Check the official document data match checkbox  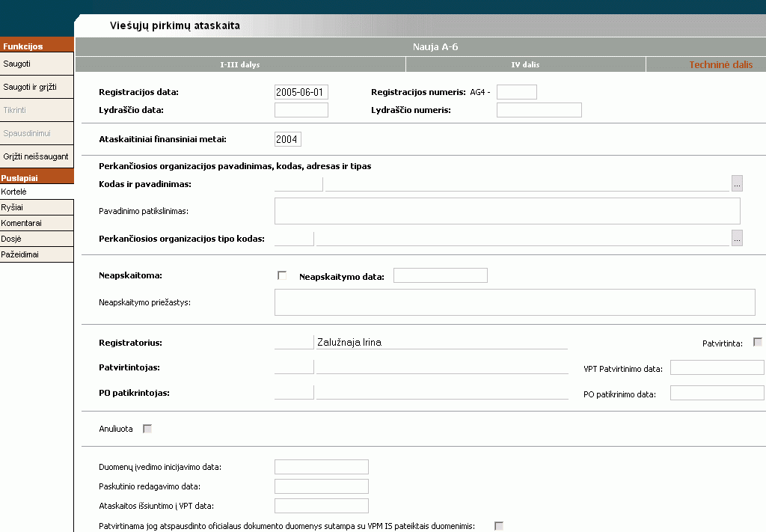click(499, 526)
